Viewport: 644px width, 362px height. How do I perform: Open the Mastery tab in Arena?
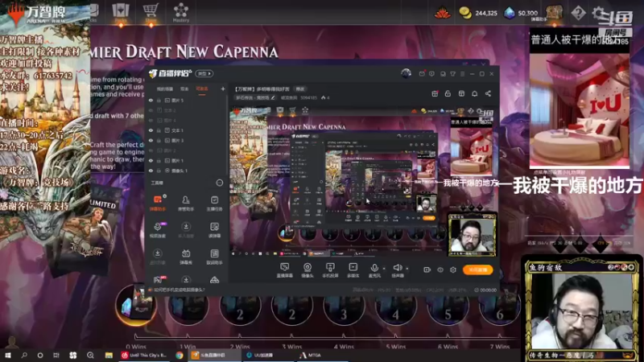click(180, 13)
